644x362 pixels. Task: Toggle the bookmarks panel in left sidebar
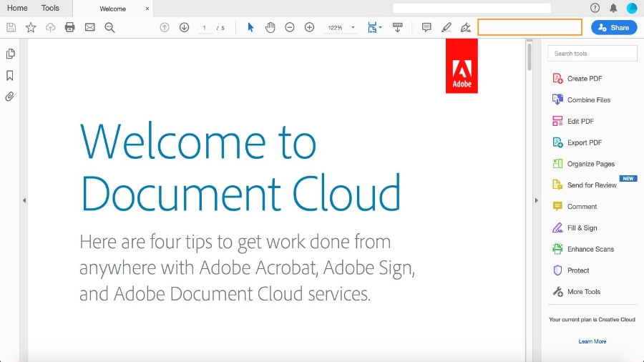[x=10, y=75]
